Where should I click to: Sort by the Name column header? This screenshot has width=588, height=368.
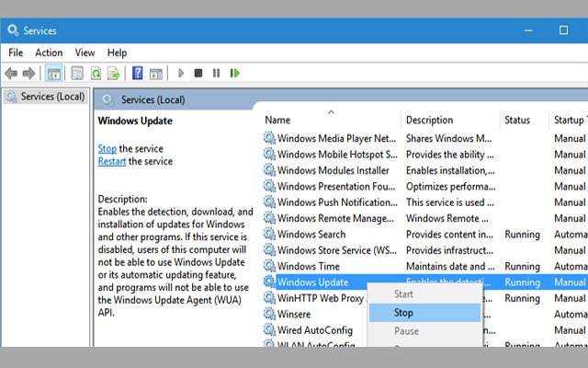pos(277,121)
